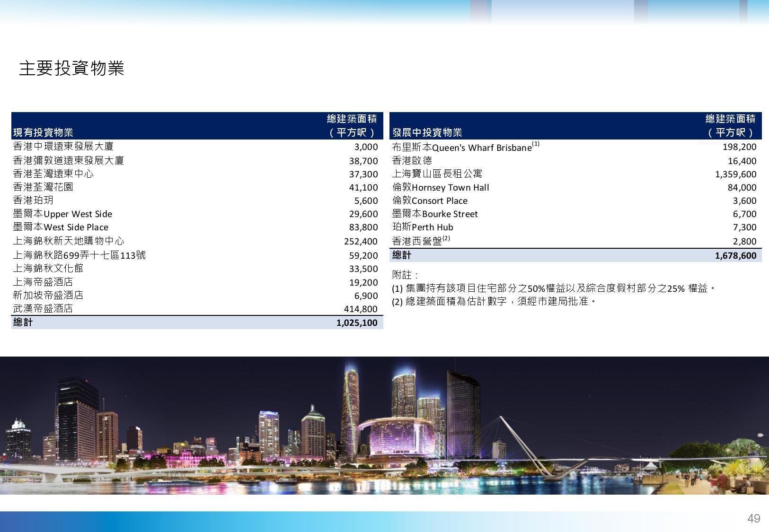The width and height of the screenshot is (769, 532).
Task: Click the row 墨爾本Bourke Street
Action: (x=575, y=214)
